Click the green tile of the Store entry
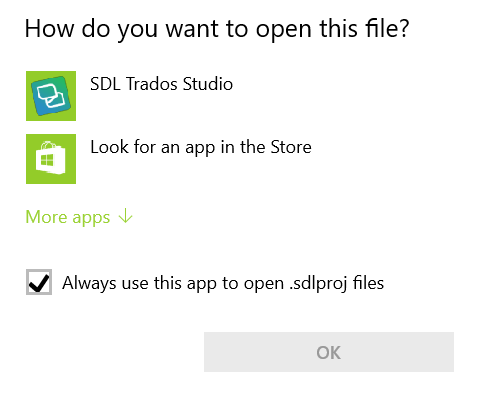Viewport: 478px width, 394px height. [x=51, y=159]
